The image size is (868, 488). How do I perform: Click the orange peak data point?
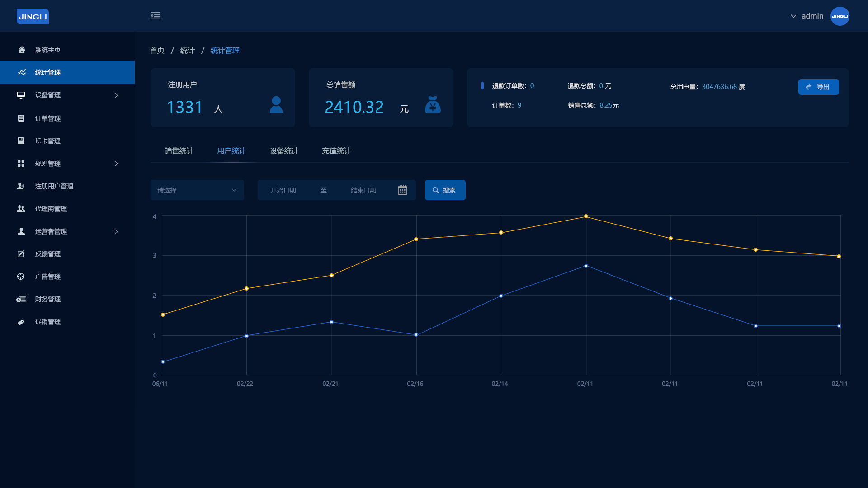pos(586,216)
